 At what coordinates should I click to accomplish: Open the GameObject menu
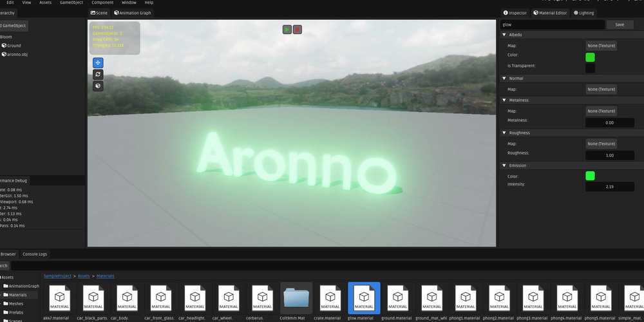[71, 3]
